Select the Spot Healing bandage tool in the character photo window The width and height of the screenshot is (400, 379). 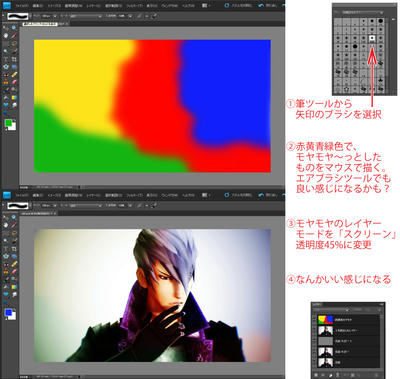coord(14,263)
